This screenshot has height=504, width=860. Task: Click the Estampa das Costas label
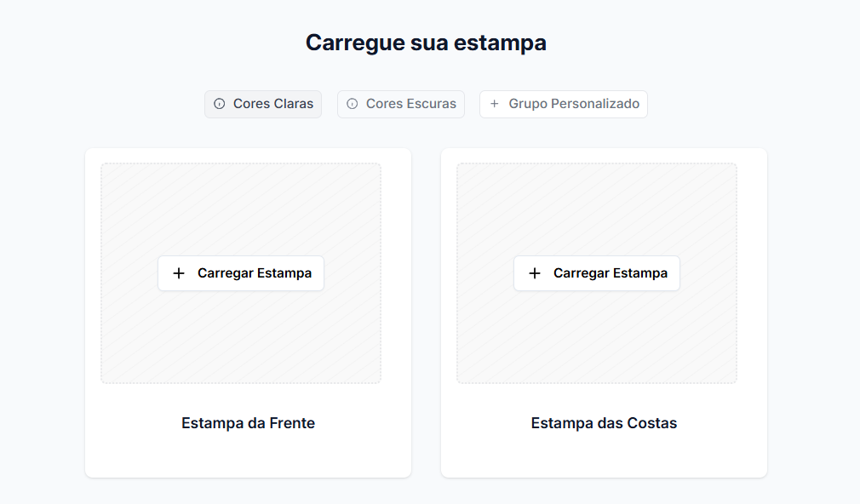(x=604, y=423)
